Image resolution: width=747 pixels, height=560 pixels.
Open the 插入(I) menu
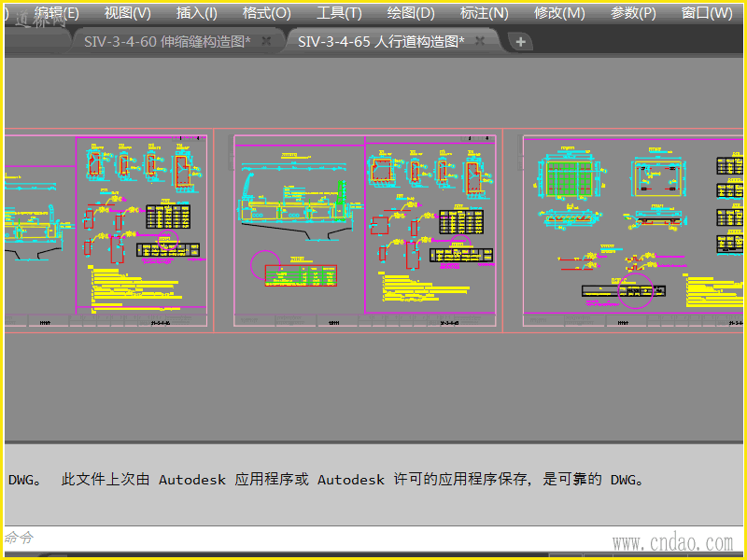coord(196,13)
